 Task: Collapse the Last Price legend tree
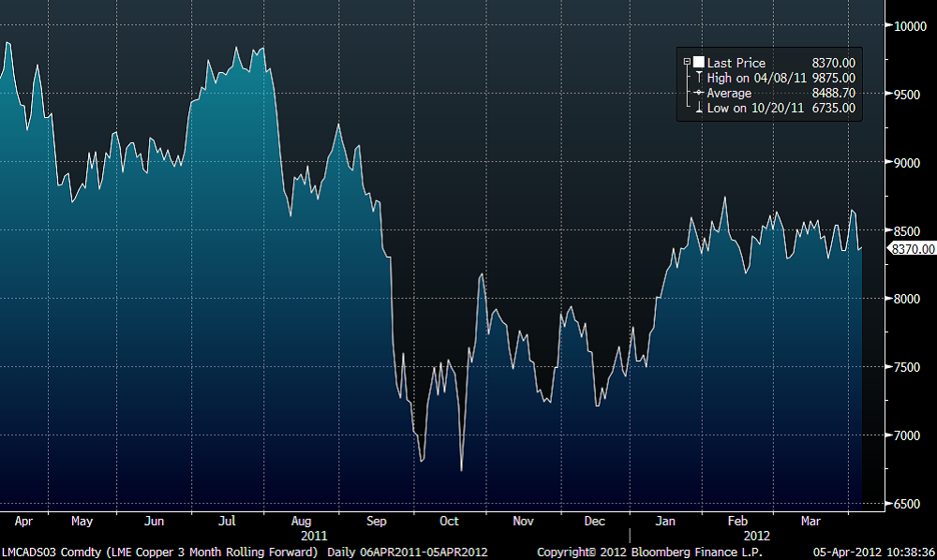(x=687, y=63)
